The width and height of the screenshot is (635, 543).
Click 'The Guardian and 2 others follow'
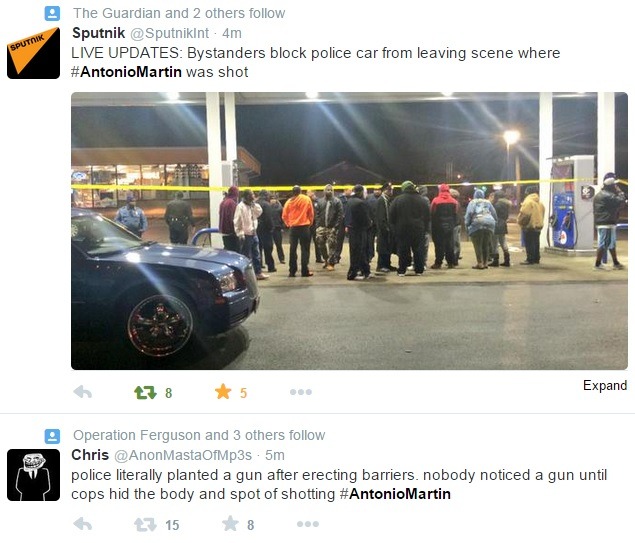click(179, 13)
